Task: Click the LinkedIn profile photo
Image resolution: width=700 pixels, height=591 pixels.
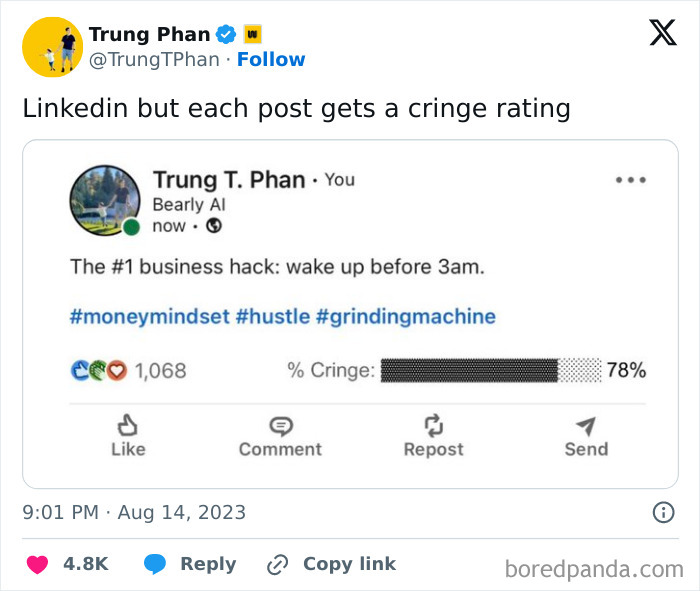Action: click(x=104, y=200)
